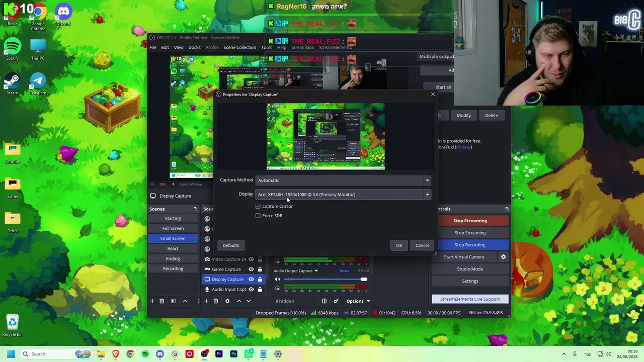
Task: Click Cancel in the Properties dialog
Action: point(422,245)
